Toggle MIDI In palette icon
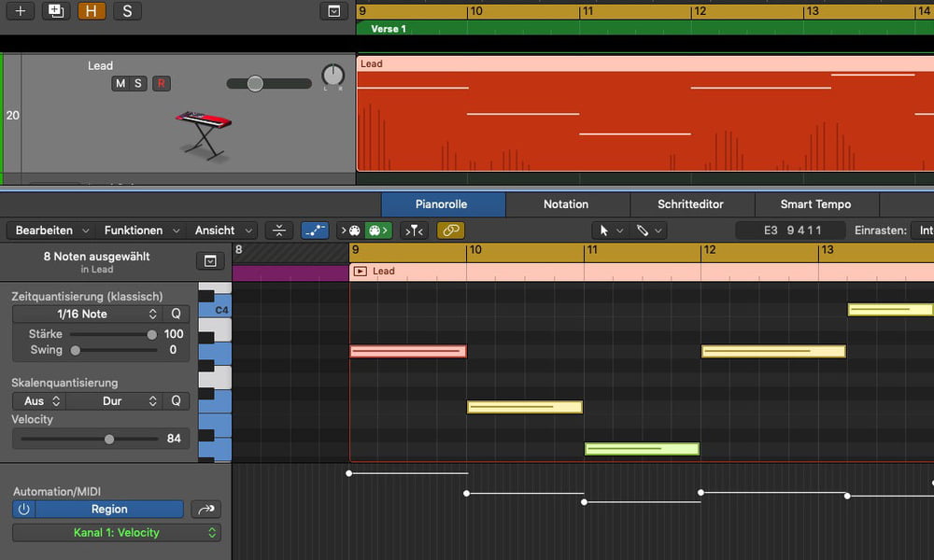Image resolution: width=934 pixels, height=560 pixels. tap(351, 231)
